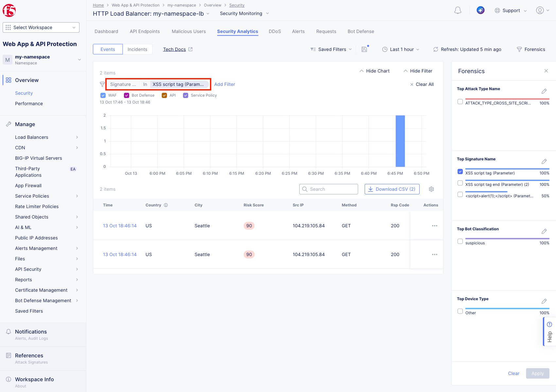Viewport: 556px width, 392px height.
Task: Click the Country column info icon
Action: tap(166, 205)
